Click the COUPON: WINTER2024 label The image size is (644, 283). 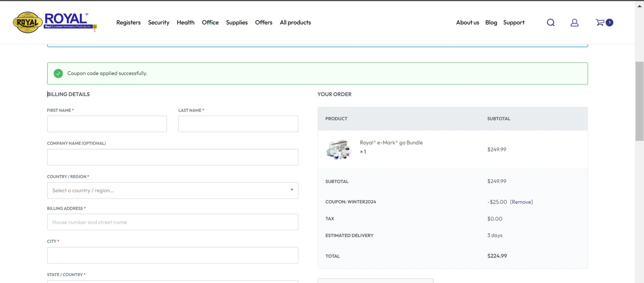(x=351, y=202)
